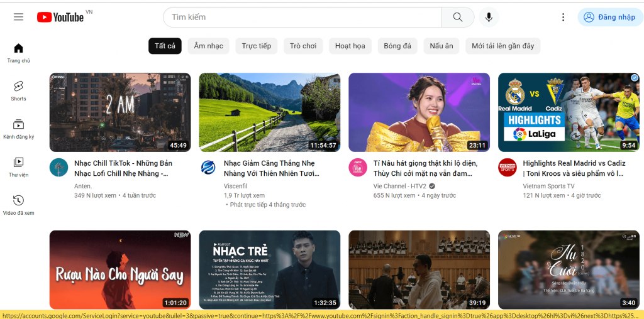Start voice search with microphone
Viewport: 644px width, 319px height.
click(489, 17)
